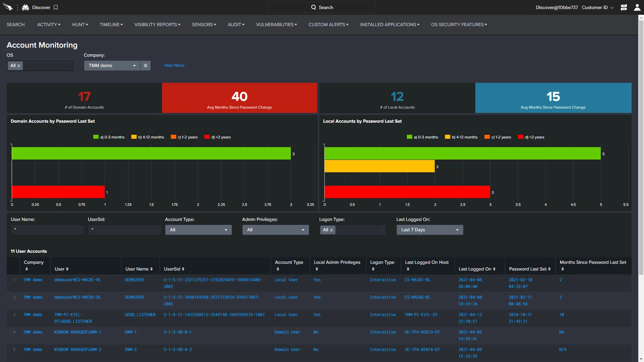Viewport: 644px width, 362px height.
Task: Open the Company TMM demo dropdown
Action: click(x=112, y=66)
